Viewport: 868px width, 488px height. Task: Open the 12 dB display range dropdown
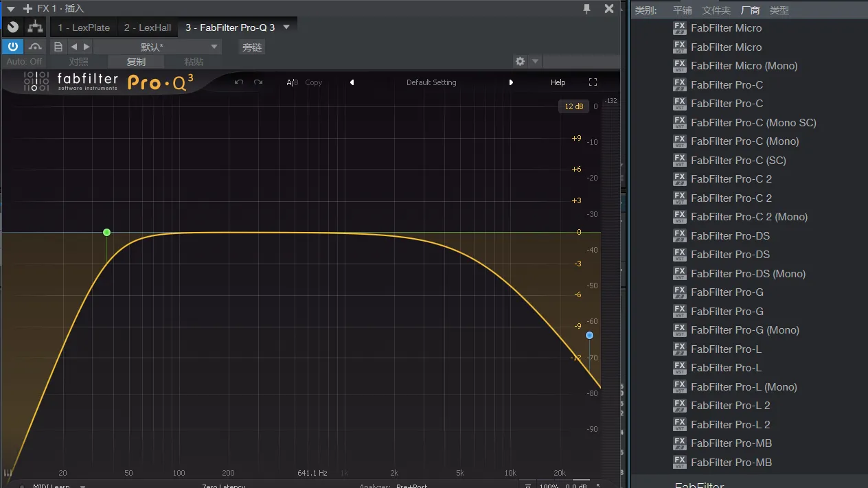click(573, 106)
